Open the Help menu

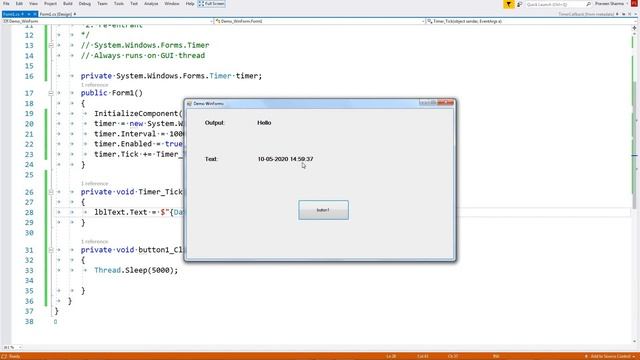(x=190, y=4)
